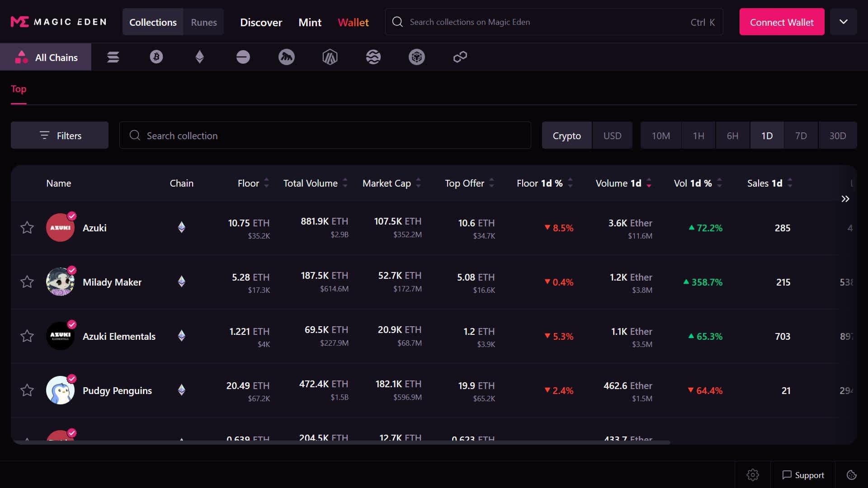Open the chevron beside Connect Wallet
This screenshot has height=488, width=868.
pyautogui.click(x=843, y=21)
